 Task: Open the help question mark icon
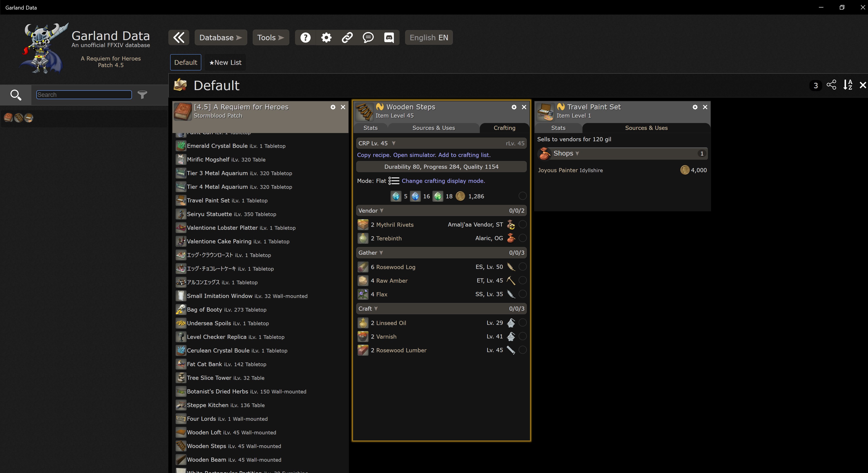click(305, 37)
